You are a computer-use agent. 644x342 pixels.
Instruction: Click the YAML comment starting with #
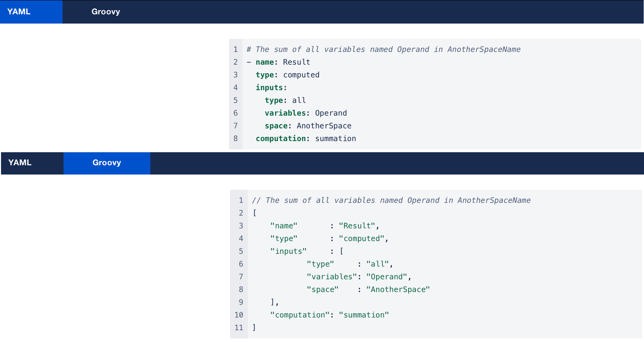(383, 50)
